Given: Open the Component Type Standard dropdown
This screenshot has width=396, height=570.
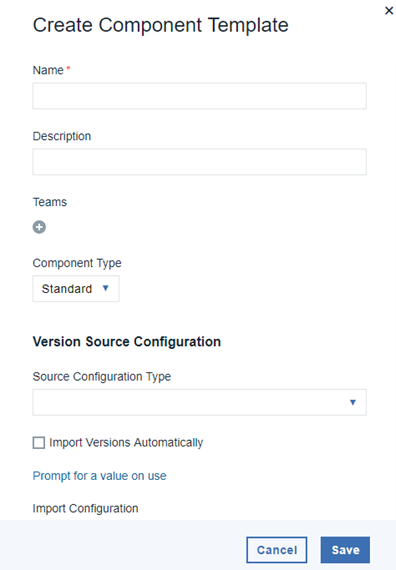Looking at the screenshot, I should pyautogui.click(x=76, y=289).
